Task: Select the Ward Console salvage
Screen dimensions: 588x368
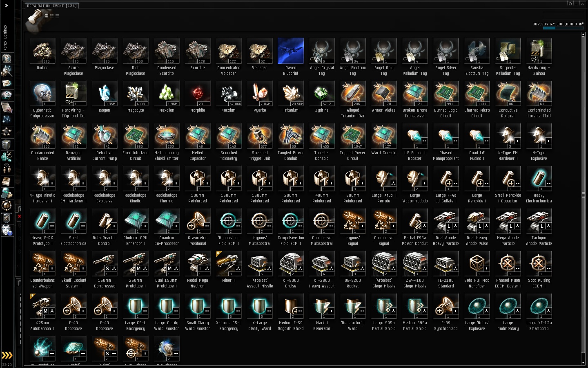Action: point(384,139)
